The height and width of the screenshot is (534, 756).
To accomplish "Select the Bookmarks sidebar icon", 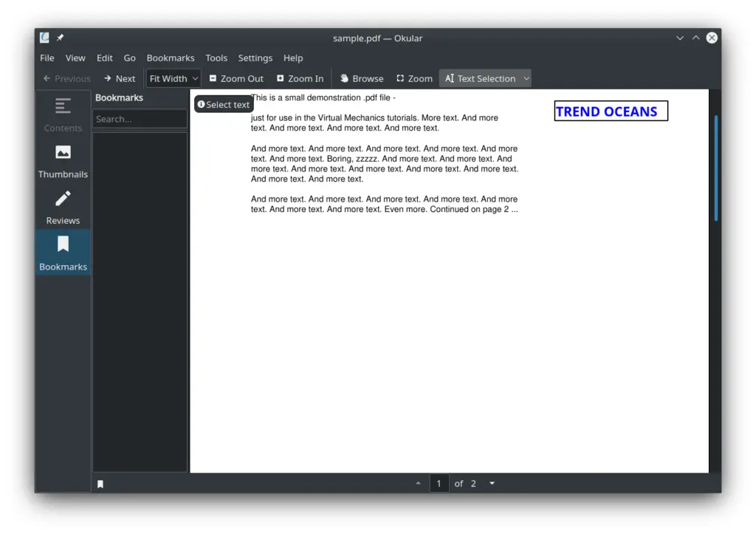I will coord(63,253).
